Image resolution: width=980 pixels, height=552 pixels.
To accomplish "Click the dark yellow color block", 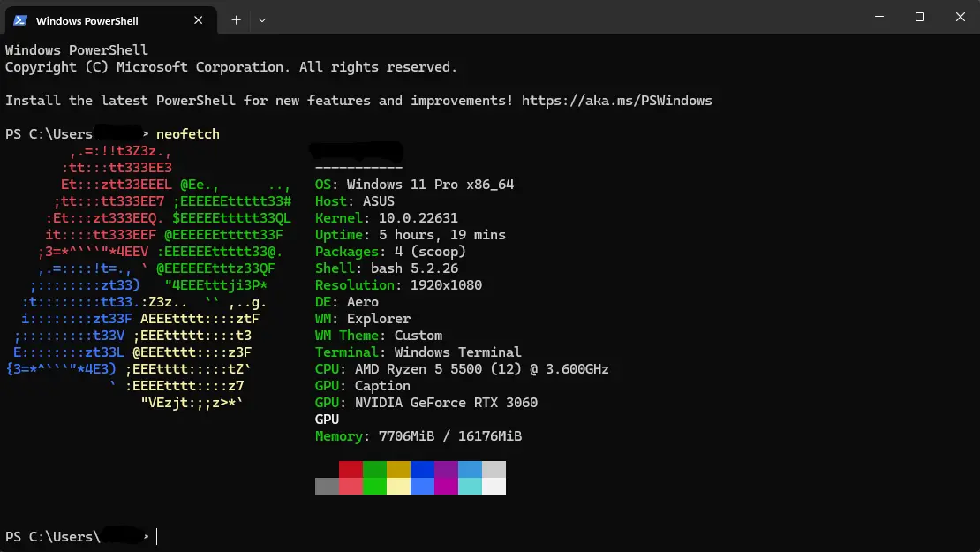I will (x=398, y=470).
